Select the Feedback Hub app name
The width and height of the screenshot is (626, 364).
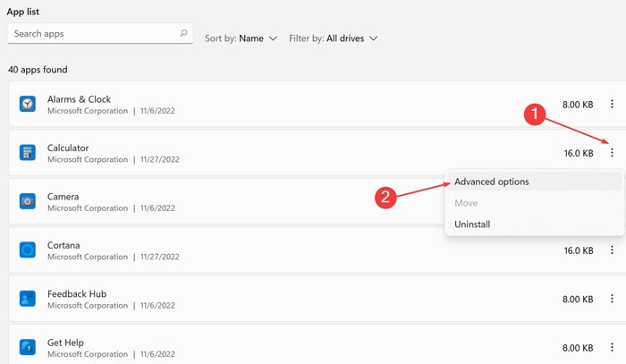pos(75,293)
